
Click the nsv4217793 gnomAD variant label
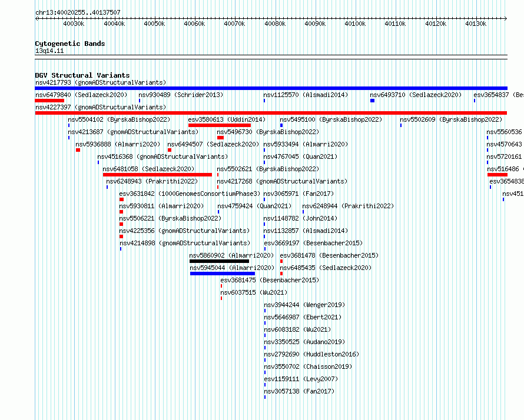[101, 82]
